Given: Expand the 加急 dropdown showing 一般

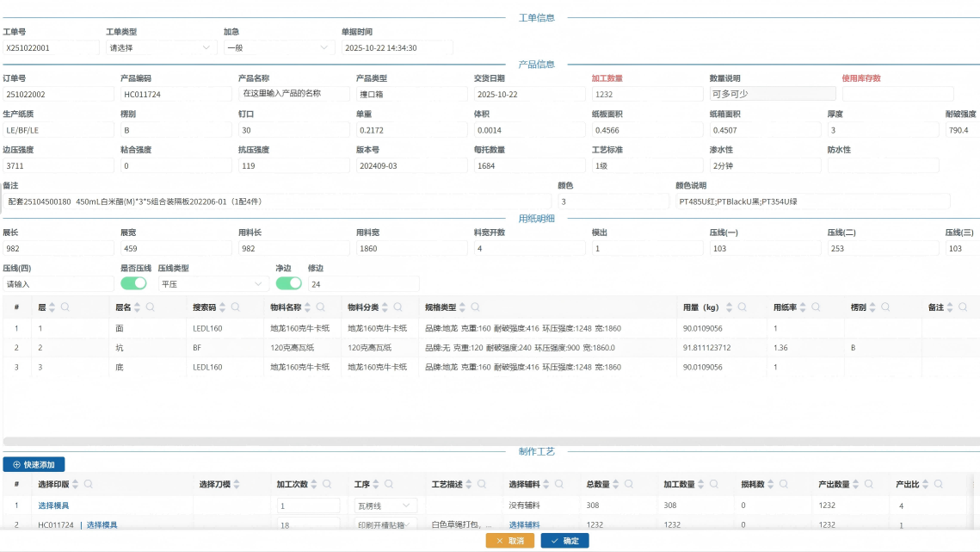Looking at the screenshot, I should pyautogui.click(x=278, y=48).
